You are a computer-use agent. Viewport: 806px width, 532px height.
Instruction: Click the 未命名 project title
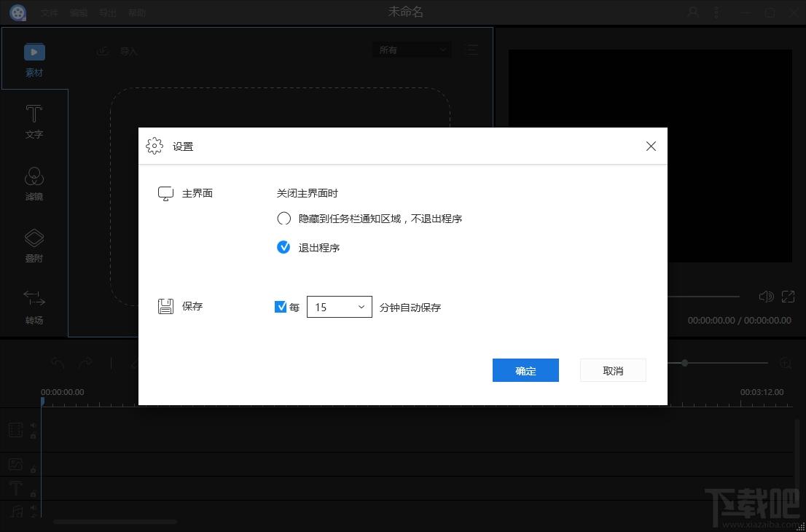[x=406, y=12]
